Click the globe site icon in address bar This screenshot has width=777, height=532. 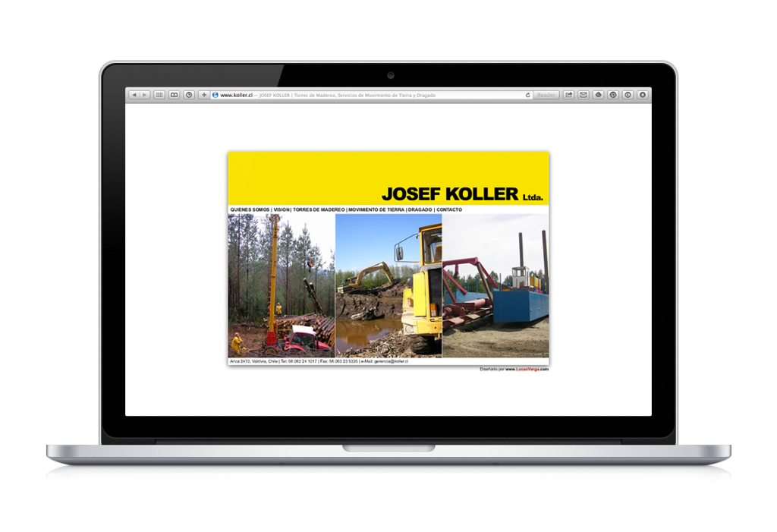click(x=215, y=95)
